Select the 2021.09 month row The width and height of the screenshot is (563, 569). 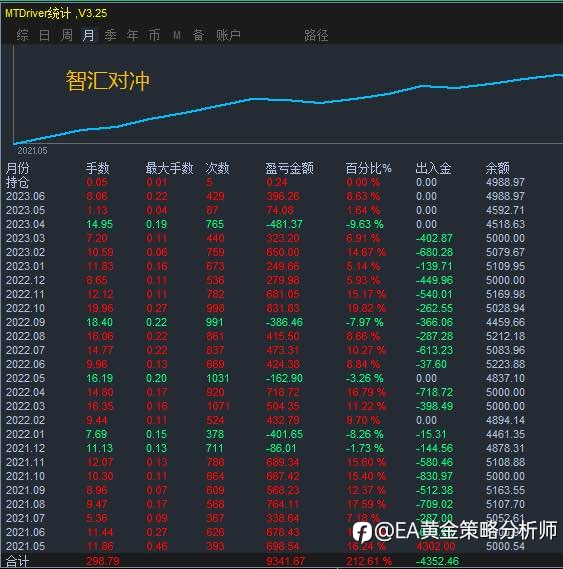coord(265,490)
